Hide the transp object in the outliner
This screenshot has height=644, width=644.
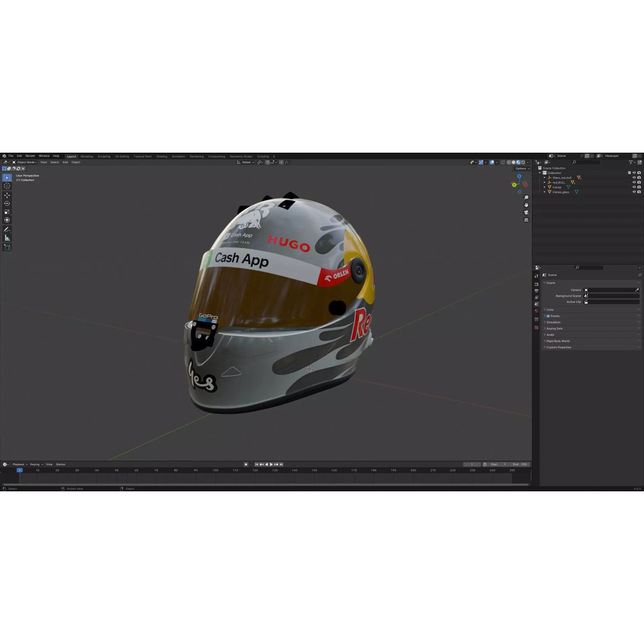(x=634, y=187)
